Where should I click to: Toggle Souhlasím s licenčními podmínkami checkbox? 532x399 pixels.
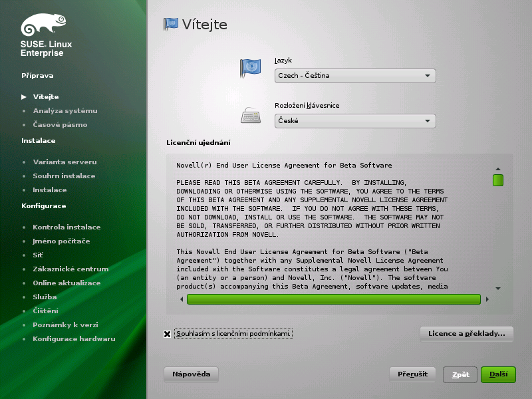click(167, 334)
